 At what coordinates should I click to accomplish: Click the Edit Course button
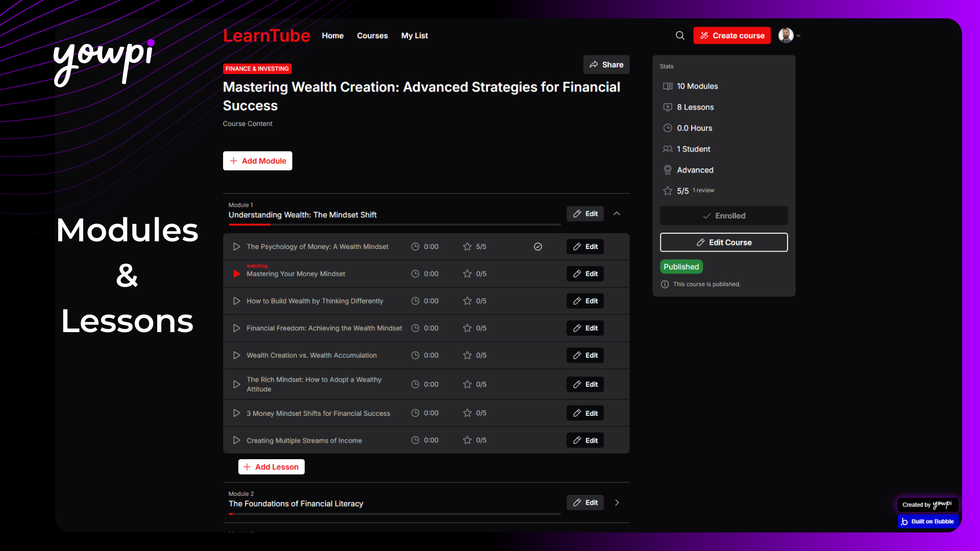(724, 242)
